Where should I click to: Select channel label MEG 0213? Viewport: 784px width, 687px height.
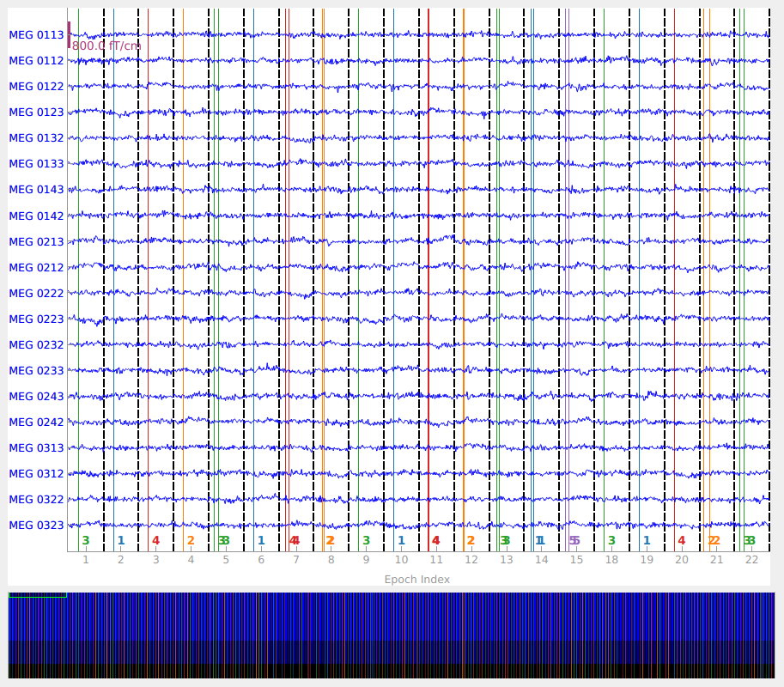pos(37,242)
